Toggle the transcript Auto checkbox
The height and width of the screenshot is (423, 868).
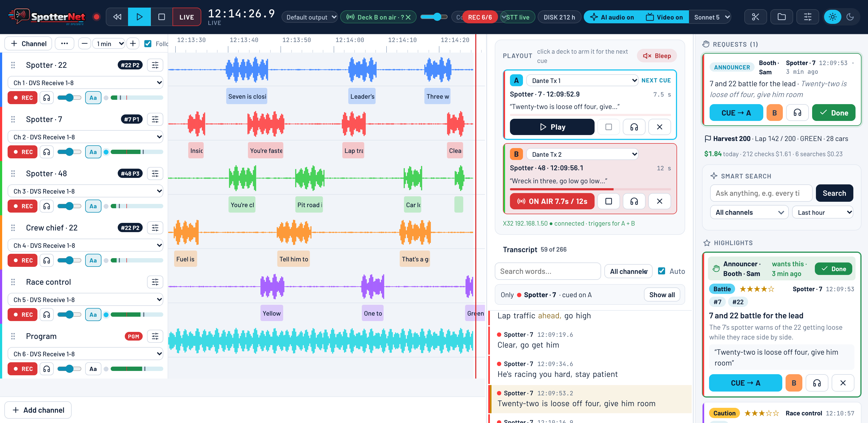[x=662, y=271]
